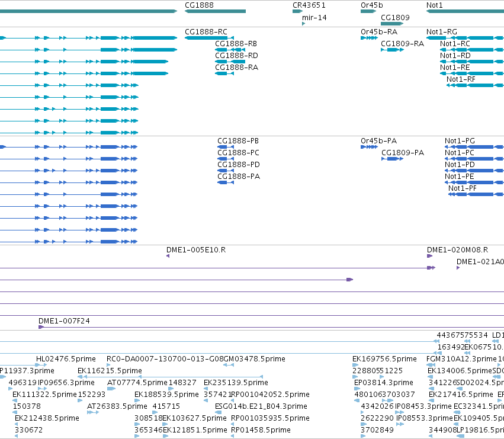Open the Not1-PG protein
Image resolution: width=504 pixels, height=439 pixels.
coord(474,147)
